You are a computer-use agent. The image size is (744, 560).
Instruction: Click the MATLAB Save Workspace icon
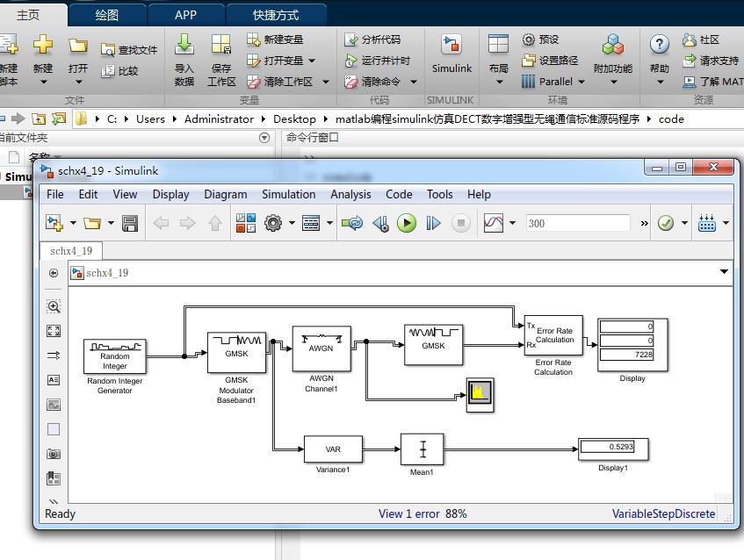coord(221,61)
